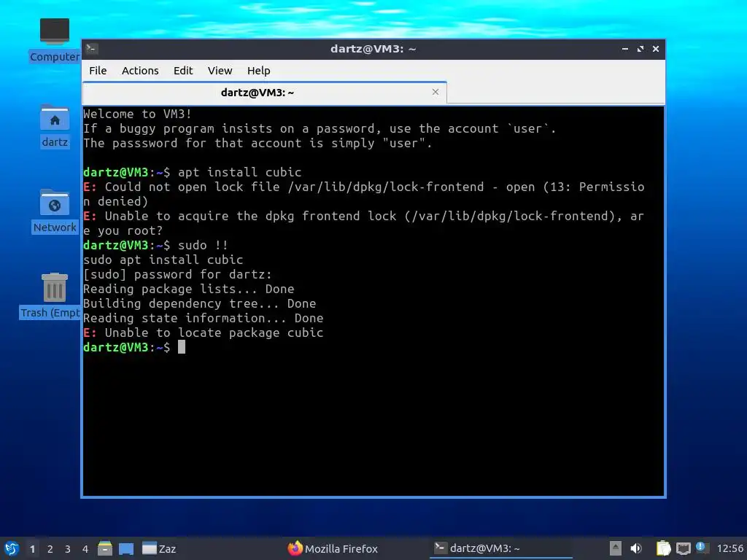Click the 'Welcome to VM3!' line
The width and height of the screenshot is (747, 560).
click(x=137, y=114)
